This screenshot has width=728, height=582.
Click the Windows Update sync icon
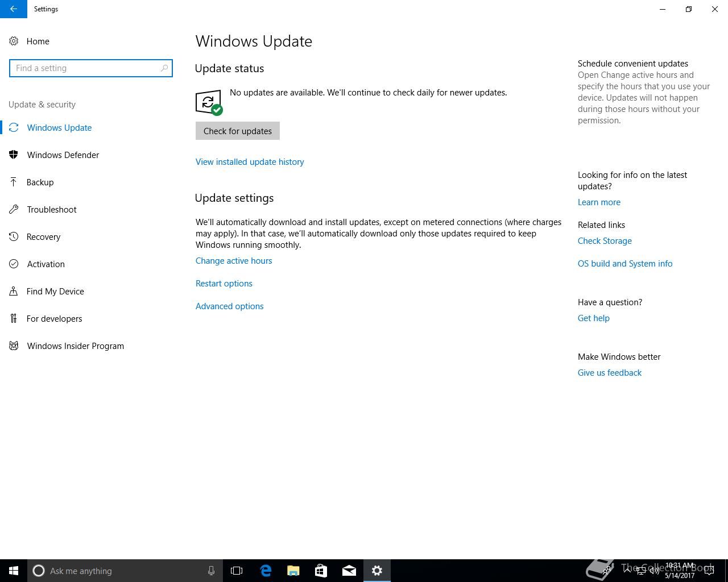point(14,127)
